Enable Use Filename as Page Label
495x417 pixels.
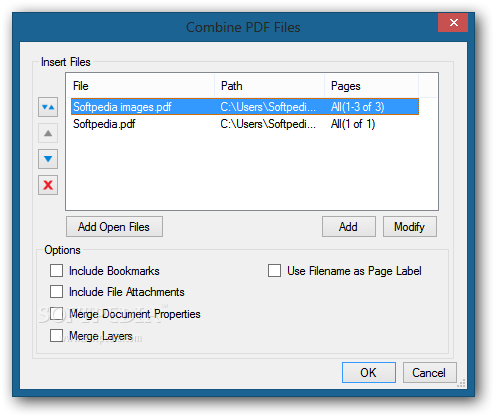point(274,271)
